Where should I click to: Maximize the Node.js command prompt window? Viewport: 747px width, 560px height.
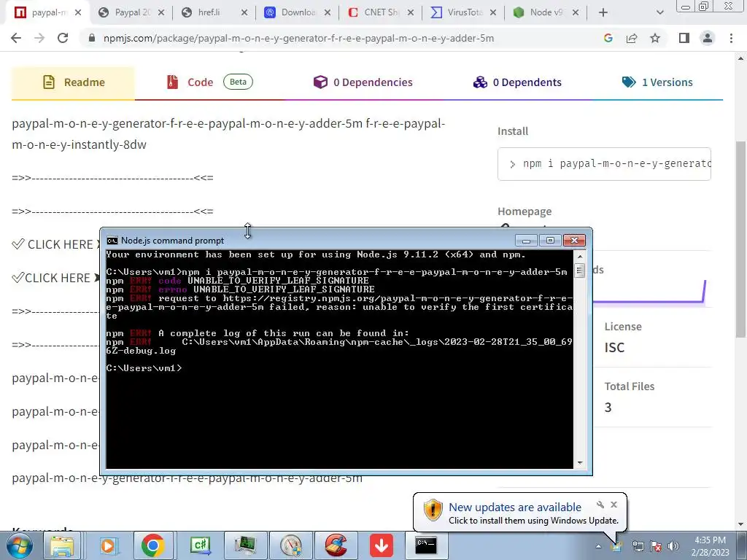(550, 241)
